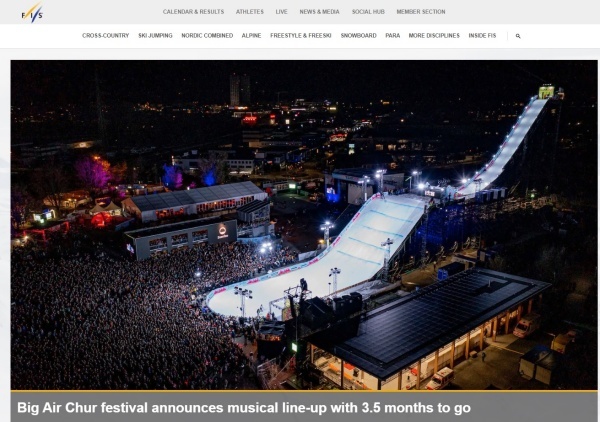Open Nordic Combined discipline
The image size is (600, 422).
207,36
